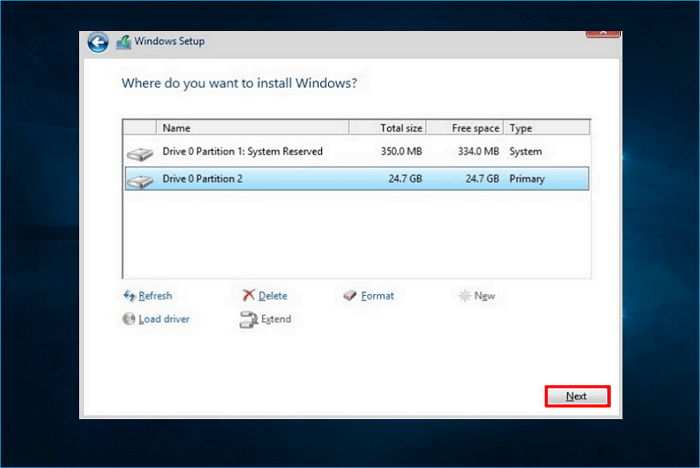Click drive icon for Partition 1
The width and height of the screenshot is (700, 468).
click(139, 153)
